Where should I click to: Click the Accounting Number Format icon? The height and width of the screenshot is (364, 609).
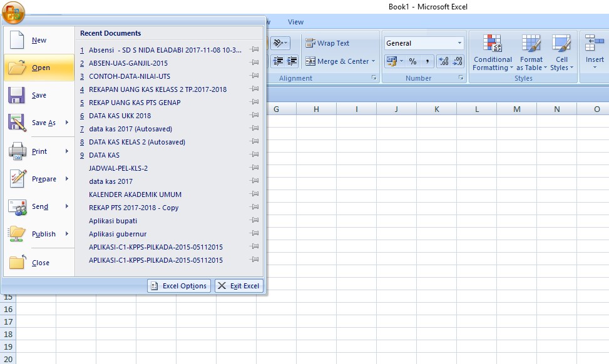391,61
